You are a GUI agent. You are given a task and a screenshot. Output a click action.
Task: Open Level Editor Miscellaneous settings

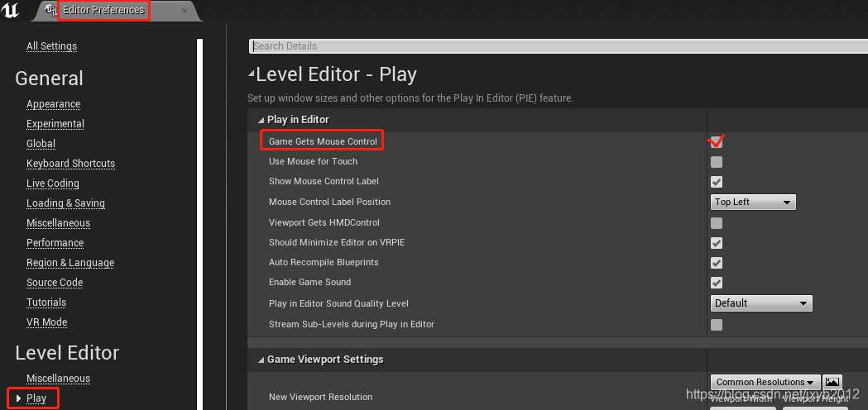[x=58, y=379]
